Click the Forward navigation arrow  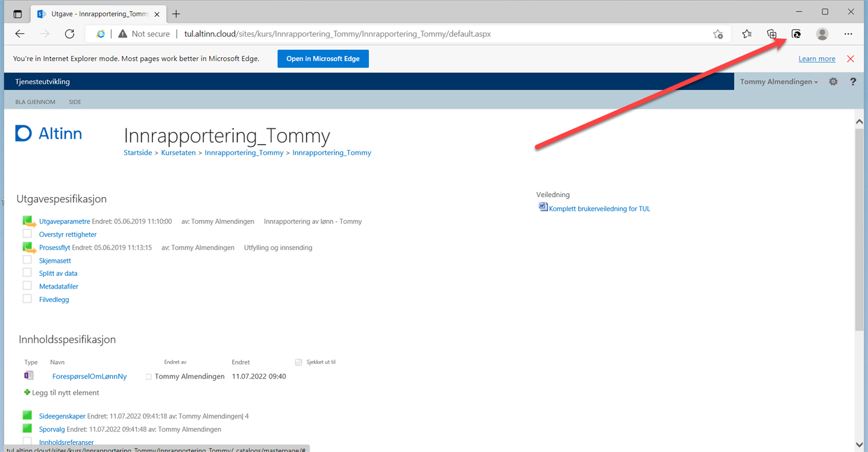[x=45, y=34]
